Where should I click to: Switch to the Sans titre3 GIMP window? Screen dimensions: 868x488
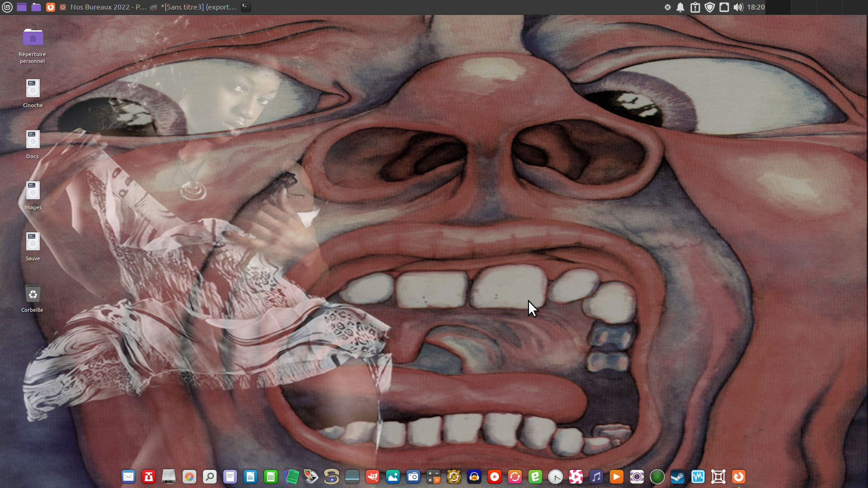[193, 7]
